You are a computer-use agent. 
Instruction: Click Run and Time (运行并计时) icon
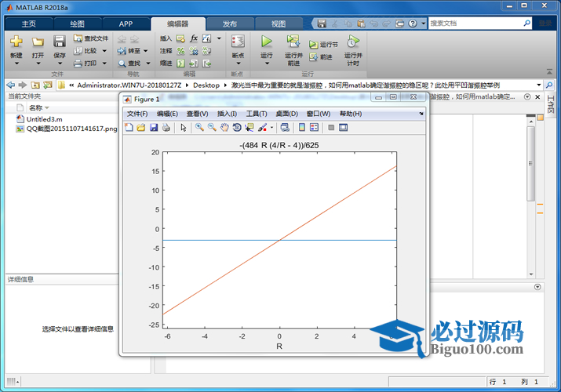tap(353, 41)
